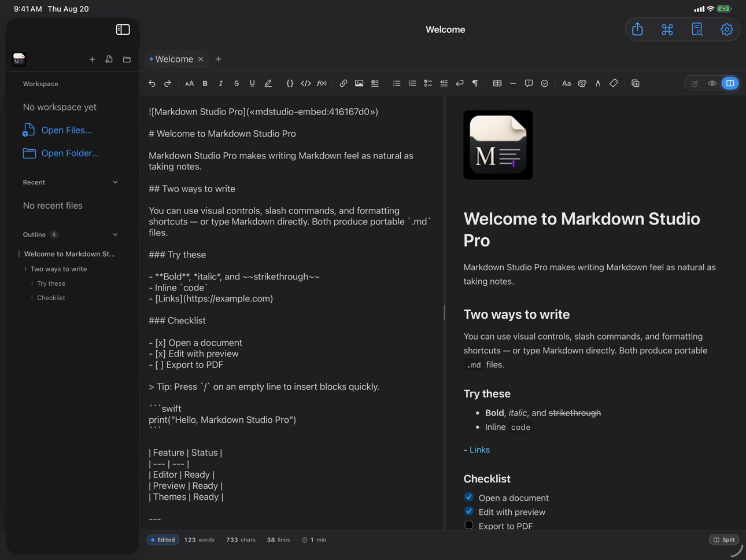Screen dimensions: 746x560
Task: Open the collapsible section toolbar dropdown
Action: 545,83
